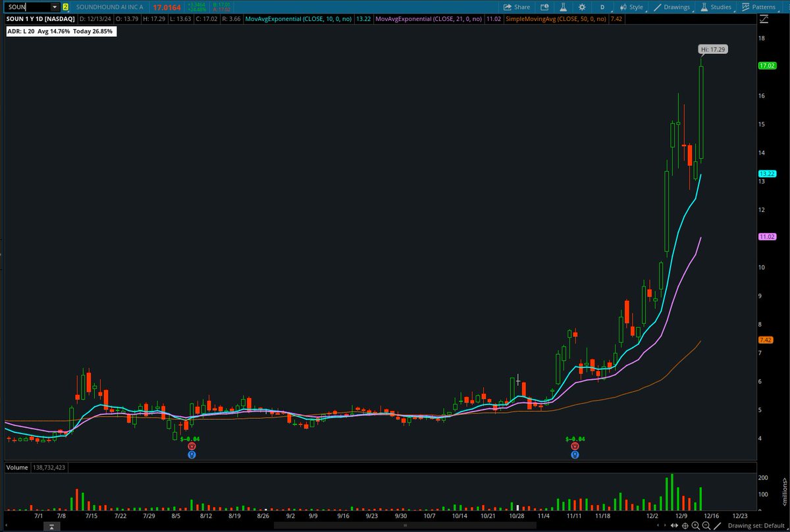This screenshot has height=532, width=790.
Task: Click the volume value 138,732,423
Action: [x=48, y=467]
